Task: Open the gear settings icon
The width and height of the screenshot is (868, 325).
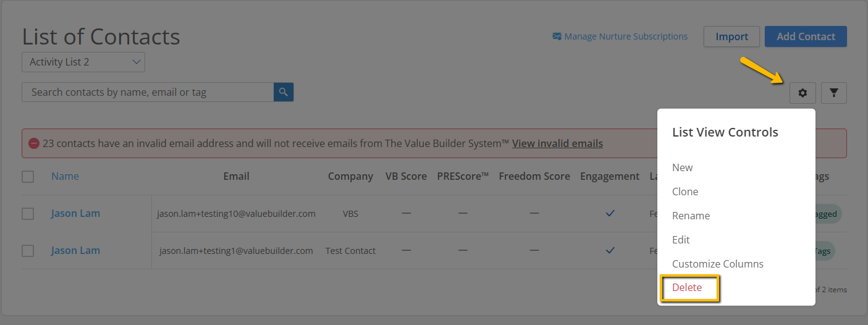Action: (x=803, y=93)
